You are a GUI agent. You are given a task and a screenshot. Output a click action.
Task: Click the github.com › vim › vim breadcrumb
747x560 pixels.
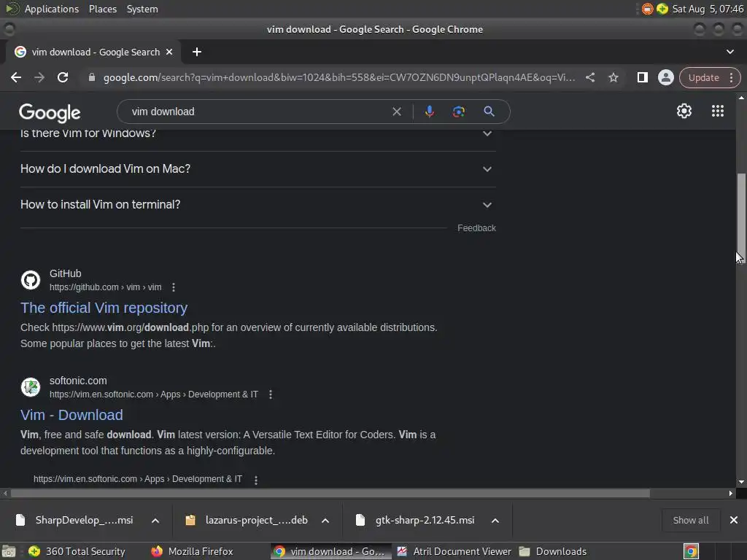tap(105, 287)
